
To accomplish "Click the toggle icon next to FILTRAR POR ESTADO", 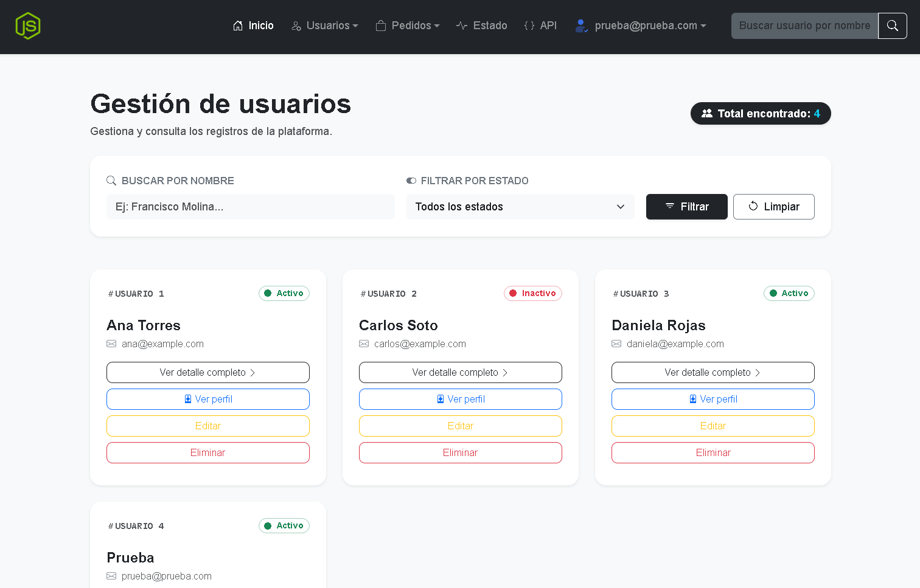I will tap(411, 181).
